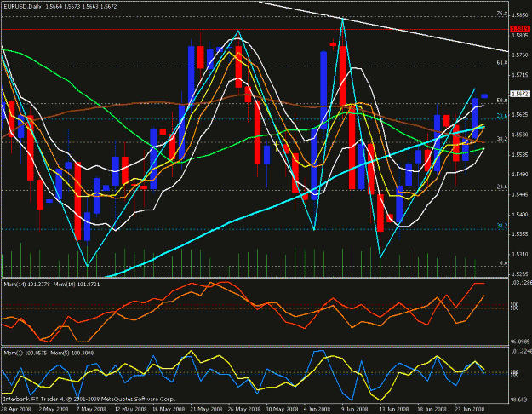This screenshot has width=532, height=414.
Task: Click the 1.5400 price axis label
Action: 519,215
